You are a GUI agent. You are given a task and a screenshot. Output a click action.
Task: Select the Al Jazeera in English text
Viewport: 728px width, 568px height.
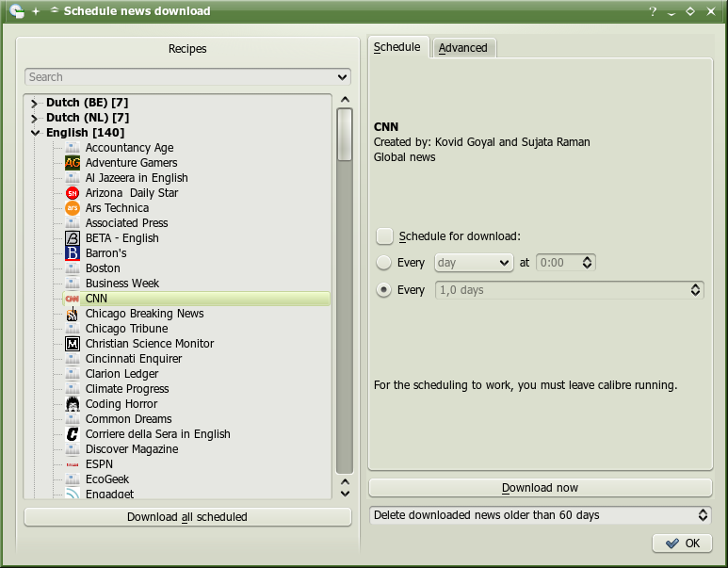(137, 178)
